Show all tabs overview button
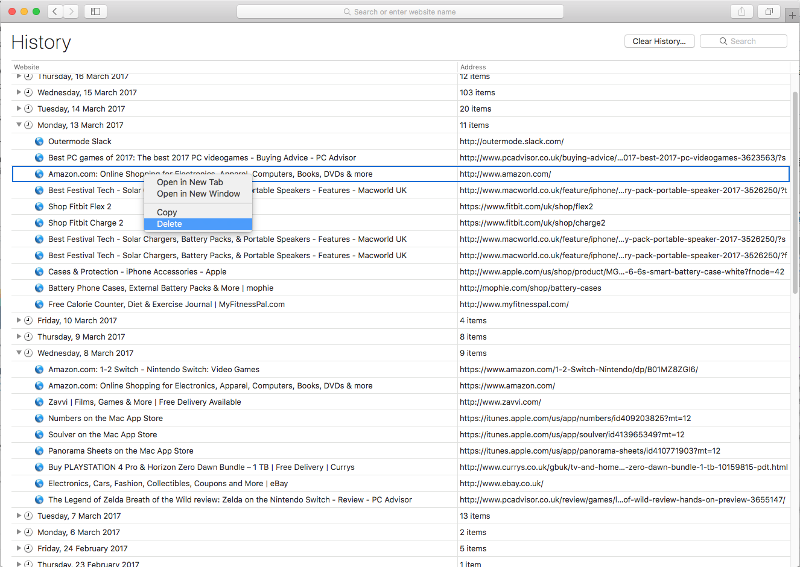This screenshot has height=567, width=800. pyautogui.click(x=769, y=11)
